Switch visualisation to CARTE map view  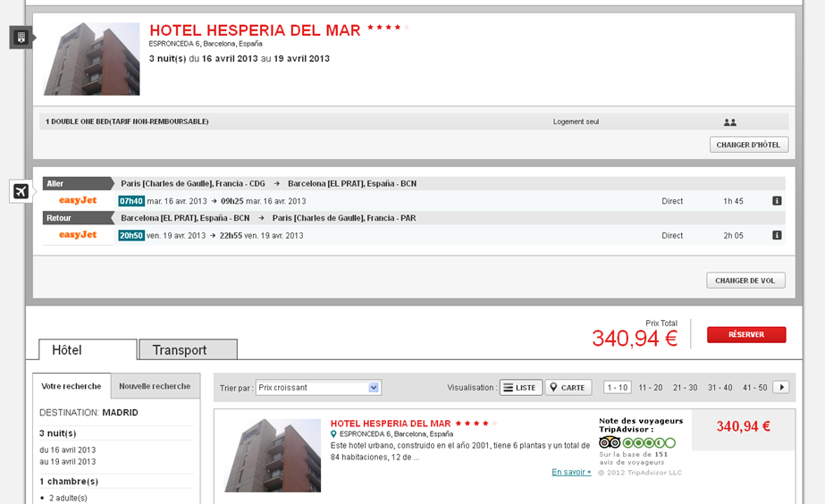click(568, 387)
